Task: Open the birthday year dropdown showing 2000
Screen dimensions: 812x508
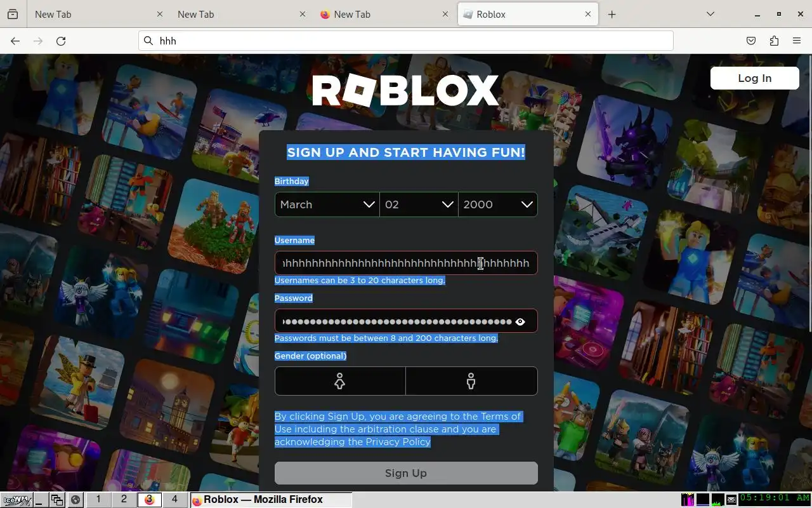Action: [498, 204]
